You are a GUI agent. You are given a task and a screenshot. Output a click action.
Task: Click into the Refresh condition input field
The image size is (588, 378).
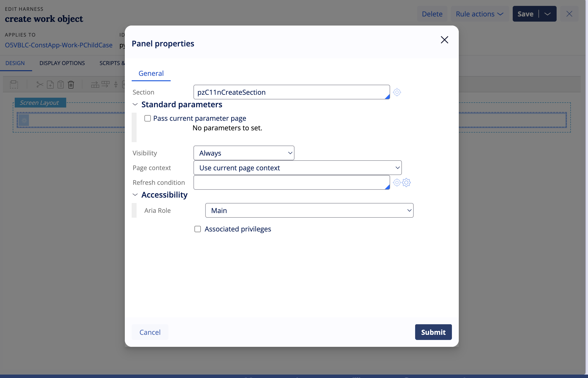point(292,183)
